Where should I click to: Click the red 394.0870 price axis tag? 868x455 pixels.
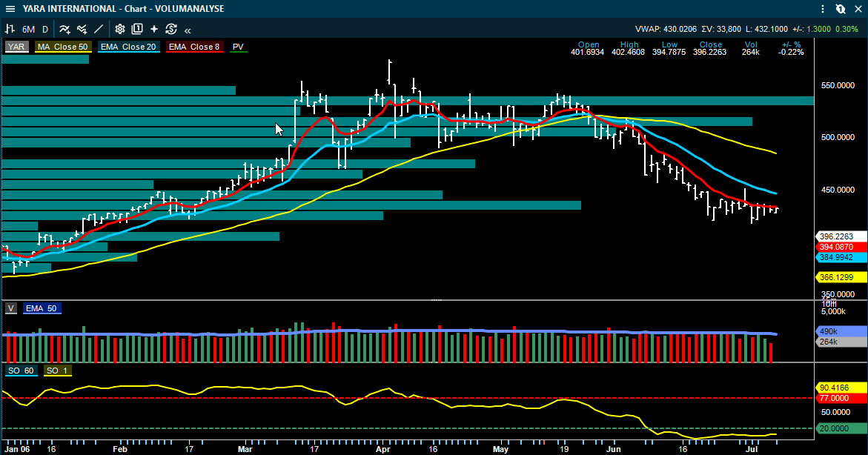tap(841, 247)
